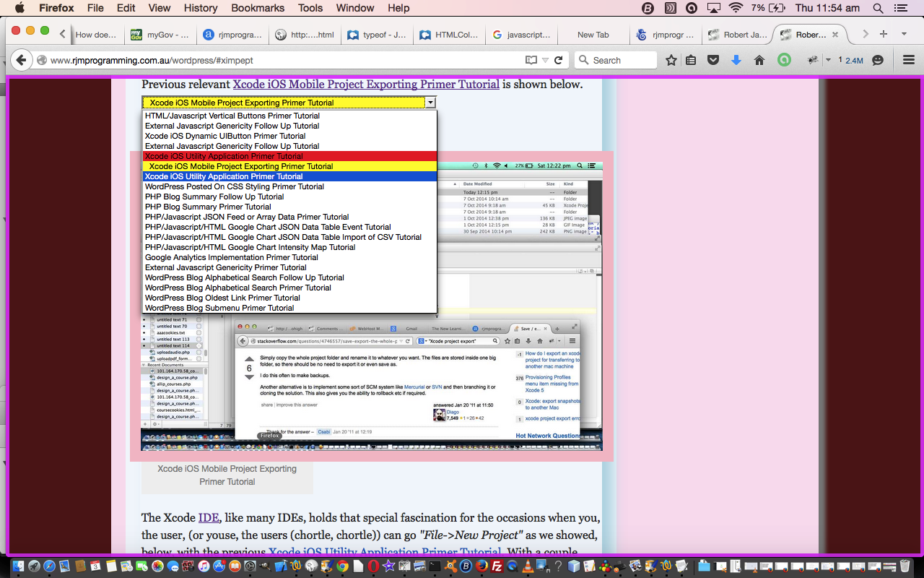The height and width of the screenshot is (578, 924).
Task: Go back using the Firefox back arrow
Action: click(21, 60)
